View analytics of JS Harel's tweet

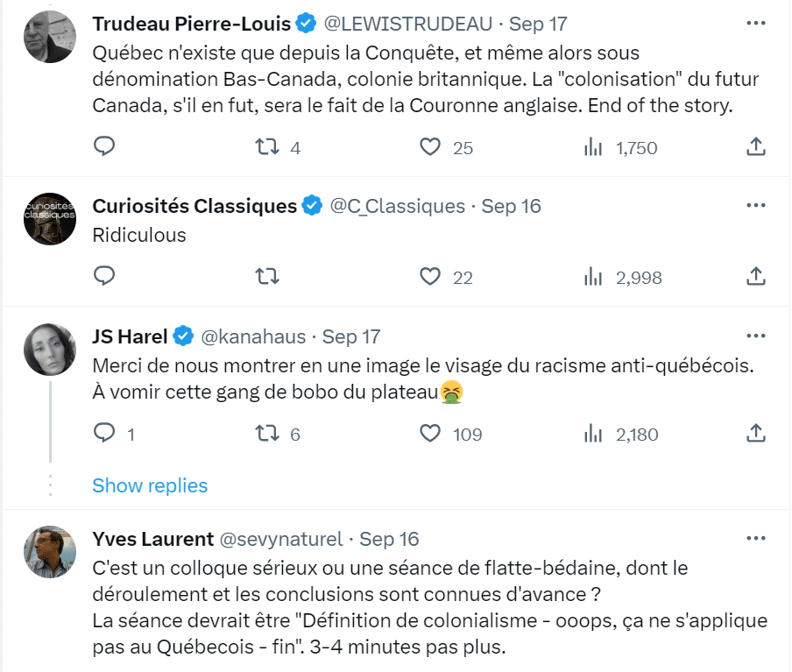point(593,433)
